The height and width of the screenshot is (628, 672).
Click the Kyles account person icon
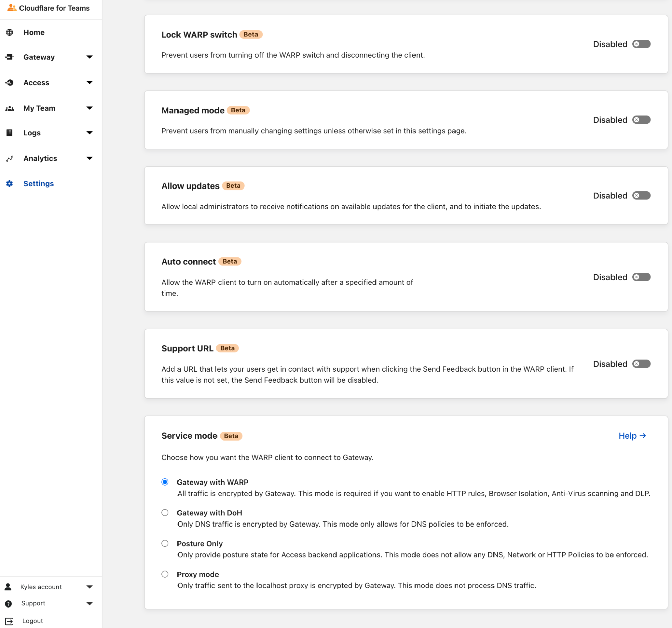click(8, 587)
